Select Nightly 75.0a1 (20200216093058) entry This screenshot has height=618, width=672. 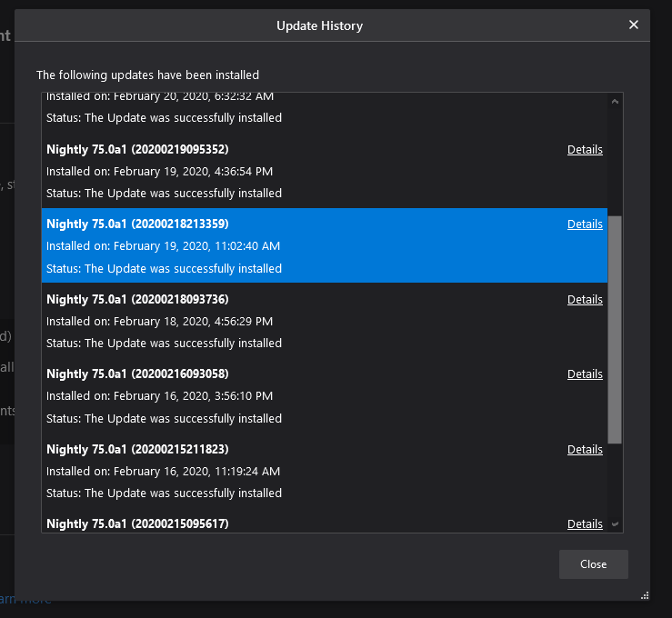pyautogui.click(x=325, y=395)
